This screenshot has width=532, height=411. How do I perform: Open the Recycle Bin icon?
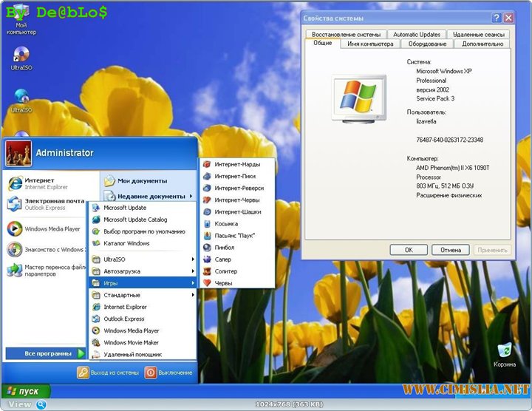coord(505,352)
